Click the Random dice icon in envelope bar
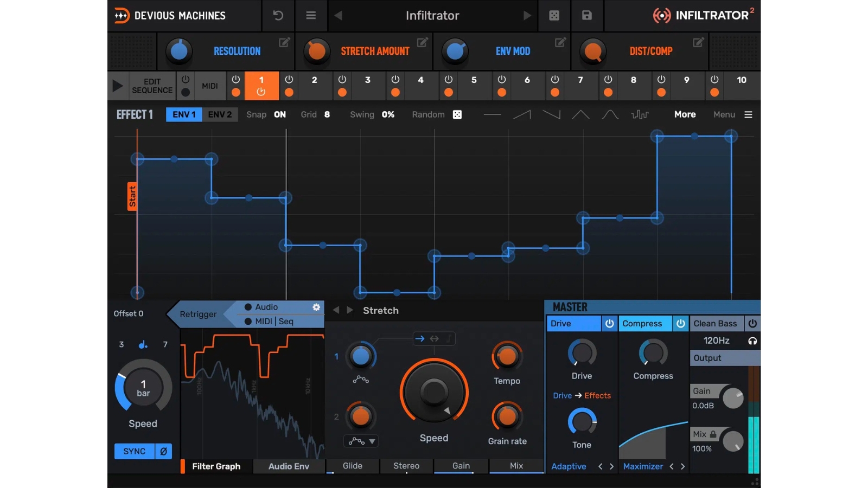This screenshot has width=868, height=488. pyautogui.click(x=457, y=114)
